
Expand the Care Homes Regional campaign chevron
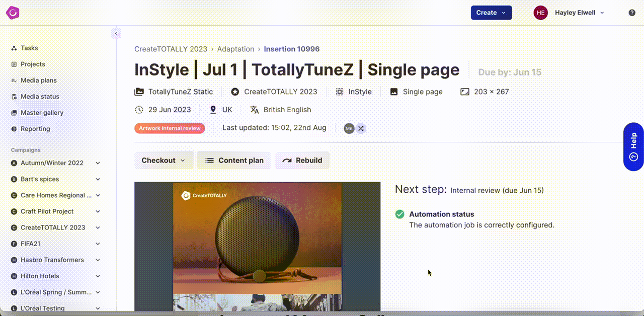coord(98,195)
